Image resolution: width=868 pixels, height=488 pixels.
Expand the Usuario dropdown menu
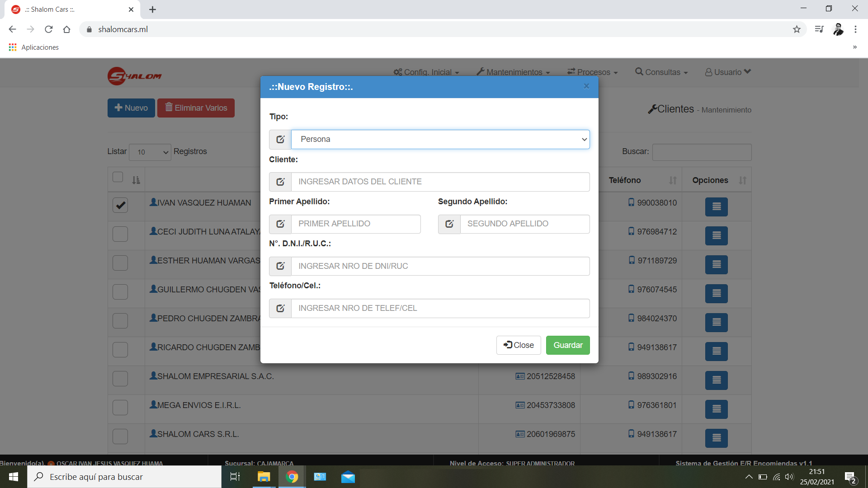pyautogui.click(x=727, y=72)
